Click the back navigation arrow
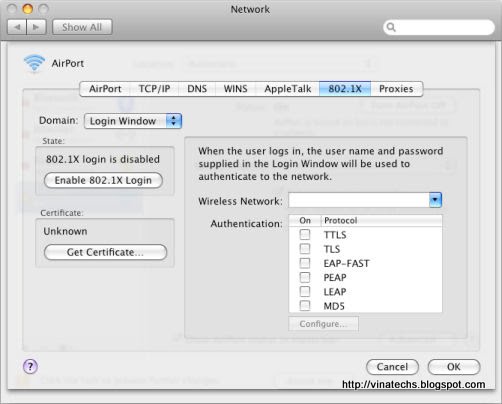 17,27
